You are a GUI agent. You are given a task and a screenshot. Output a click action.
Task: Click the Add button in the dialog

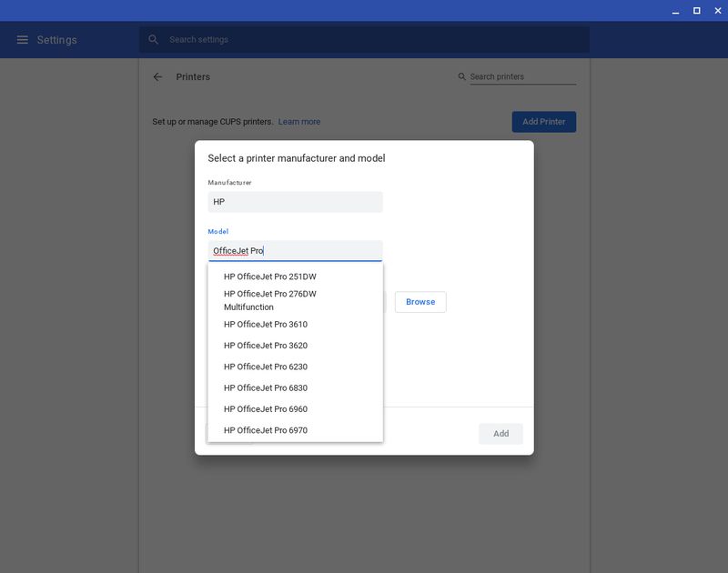[x=500, y=434]
